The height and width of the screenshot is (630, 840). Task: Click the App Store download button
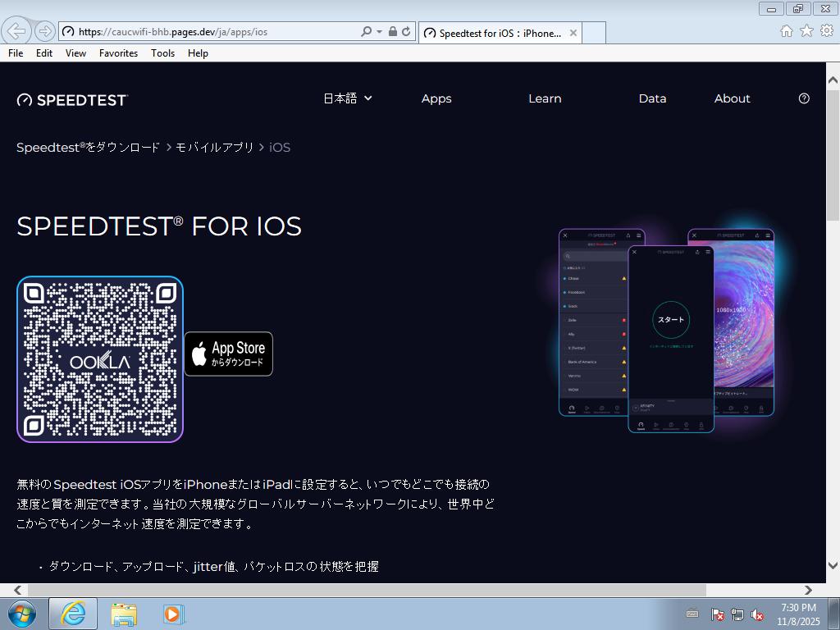click(x=228, y=354)
